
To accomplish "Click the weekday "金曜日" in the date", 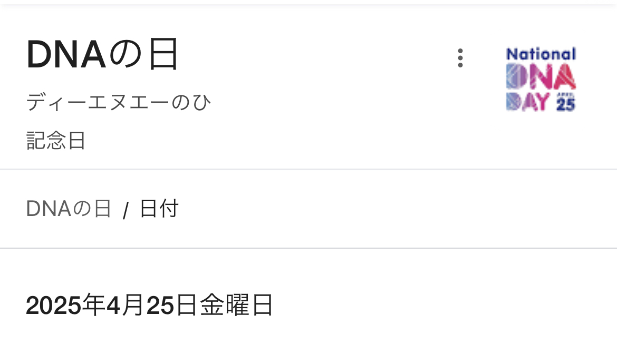I will click(237, 305).
